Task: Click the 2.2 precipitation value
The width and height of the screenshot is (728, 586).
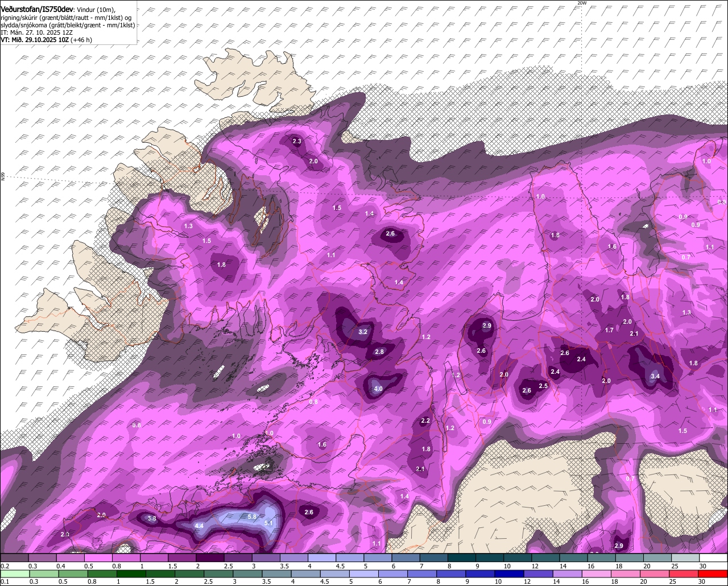Action: 425,420
